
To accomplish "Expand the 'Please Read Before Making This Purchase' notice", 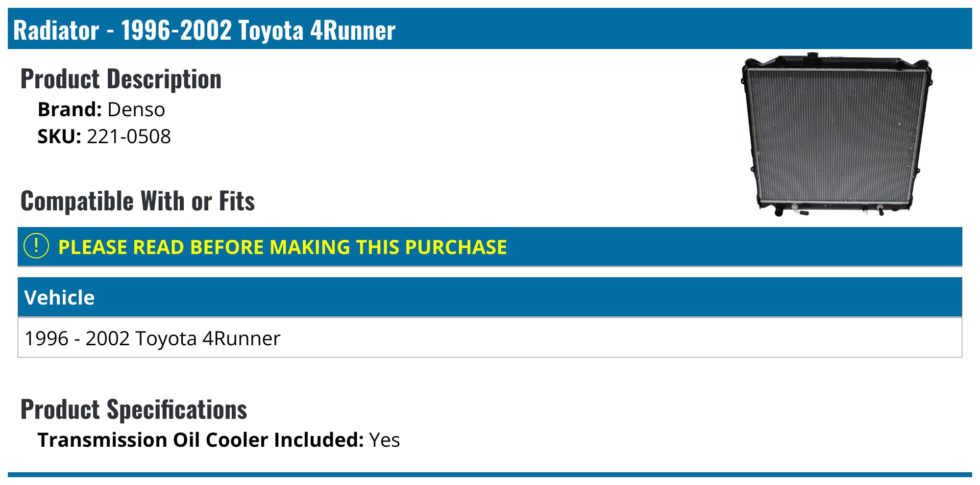I will tap(282, 247).
